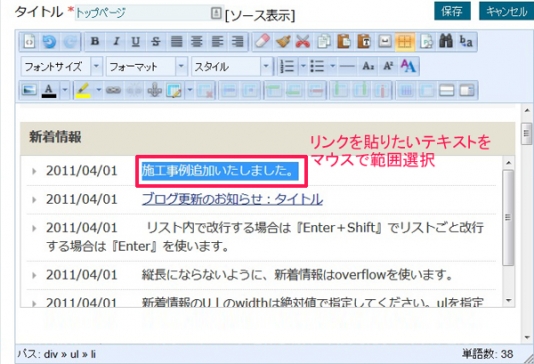Click the small icon beside title field
The height and width of the screenshot is (364, 534).
(x=216, y=13)
